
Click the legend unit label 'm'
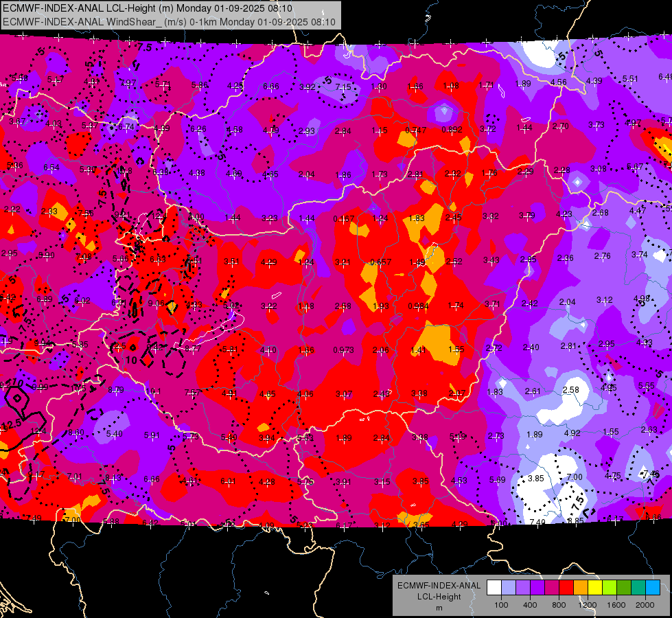point(439,608)
